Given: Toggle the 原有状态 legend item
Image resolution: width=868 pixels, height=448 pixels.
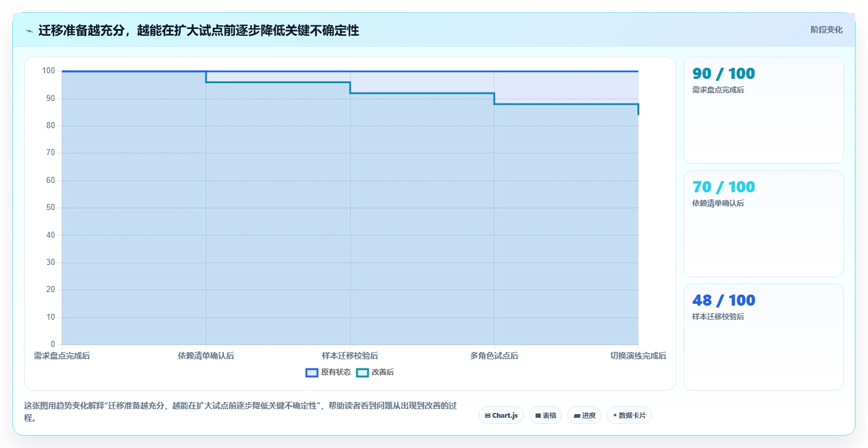Looking at the screenshot, I should 328,372.
